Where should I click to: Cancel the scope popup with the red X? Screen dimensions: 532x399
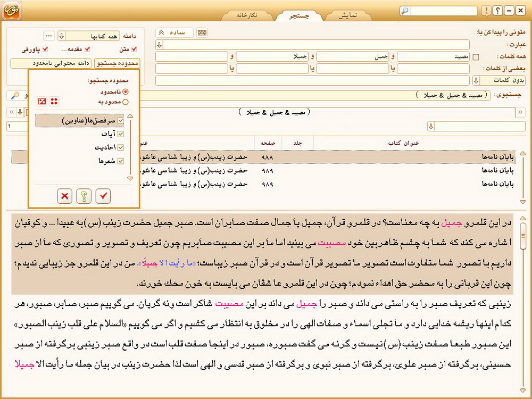[x=65, y=196]
